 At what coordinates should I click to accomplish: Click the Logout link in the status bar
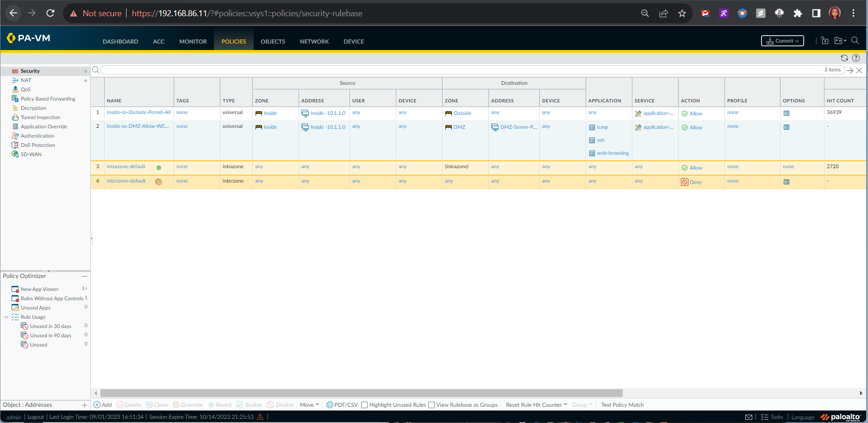pos(36,417)
